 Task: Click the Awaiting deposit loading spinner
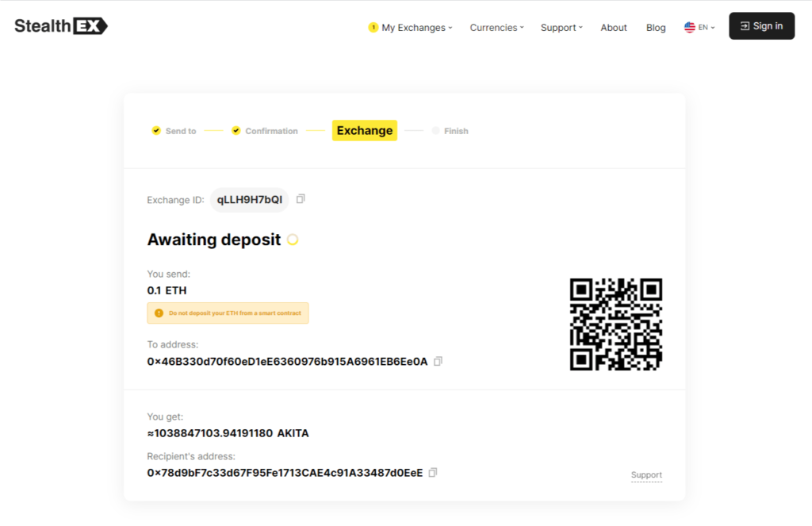pos(293,240)
